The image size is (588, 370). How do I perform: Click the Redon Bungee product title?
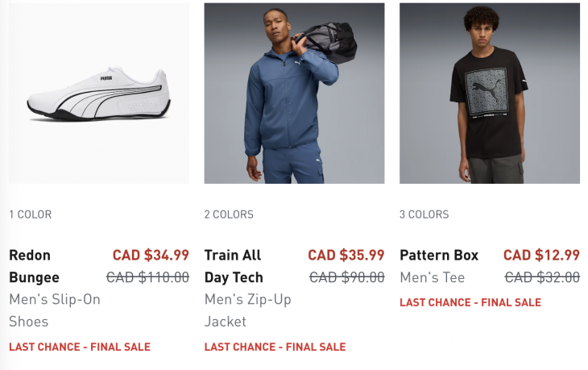(x=35, y=266)
